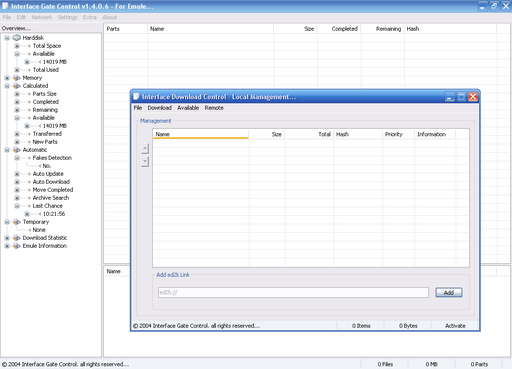Click the Automatic node icon
The width and height of the screenshot is (512, 369).
(x=17, y=150)
